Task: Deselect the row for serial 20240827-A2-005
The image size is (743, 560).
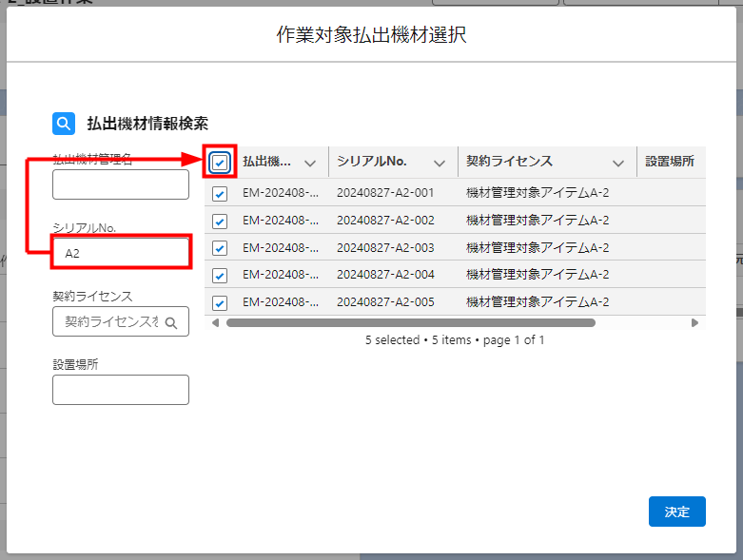Action: pyautogui.click(x=220, y=303)
